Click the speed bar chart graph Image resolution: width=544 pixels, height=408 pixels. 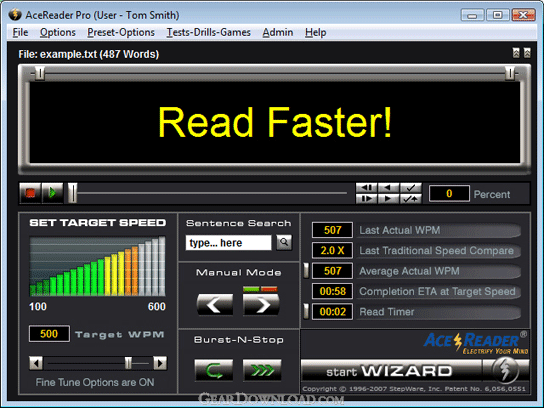(x=97, y=266)
